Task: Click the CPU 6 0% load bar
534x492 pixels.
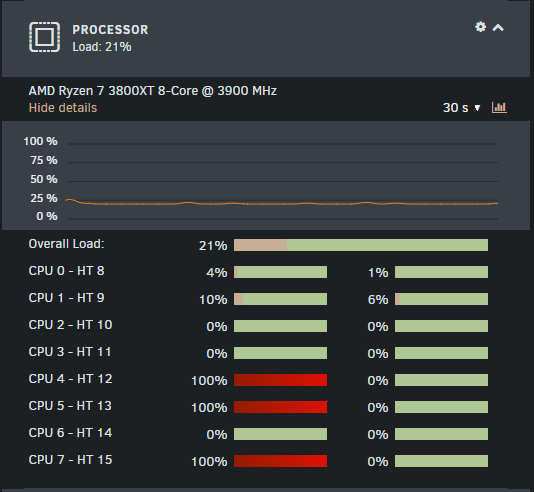Action: tap(280, 434)
